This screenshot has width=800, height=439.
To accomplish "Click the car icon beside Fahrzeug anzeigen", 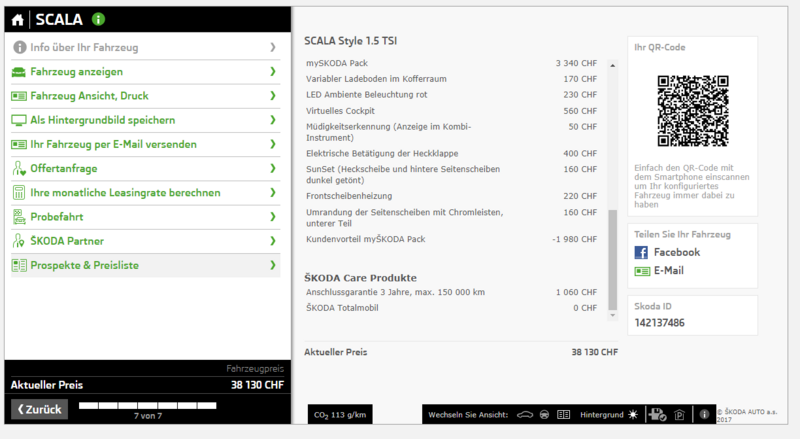I will 19,72.
